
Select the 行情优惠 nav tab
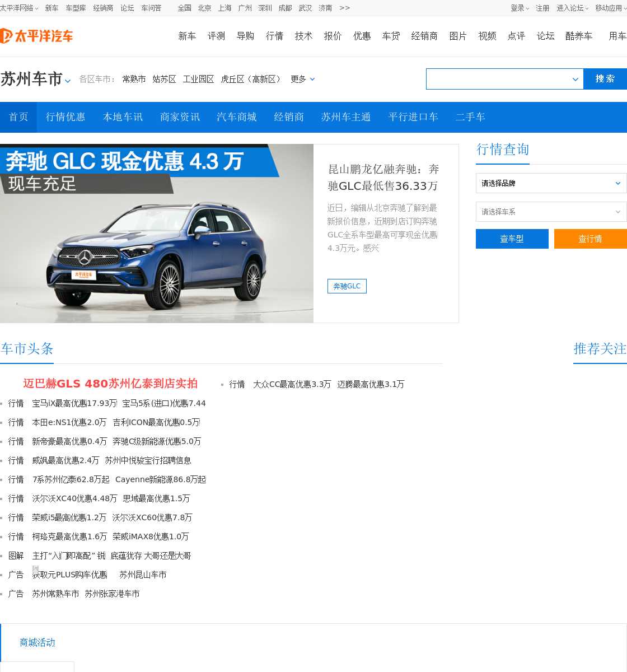pos(65,117)
